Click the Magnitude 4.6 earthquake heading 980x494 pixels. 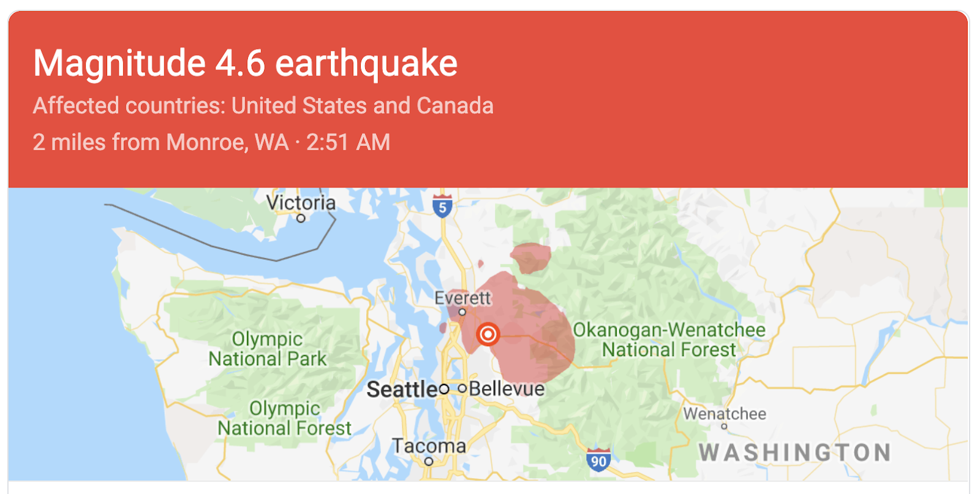click(246, 63)
